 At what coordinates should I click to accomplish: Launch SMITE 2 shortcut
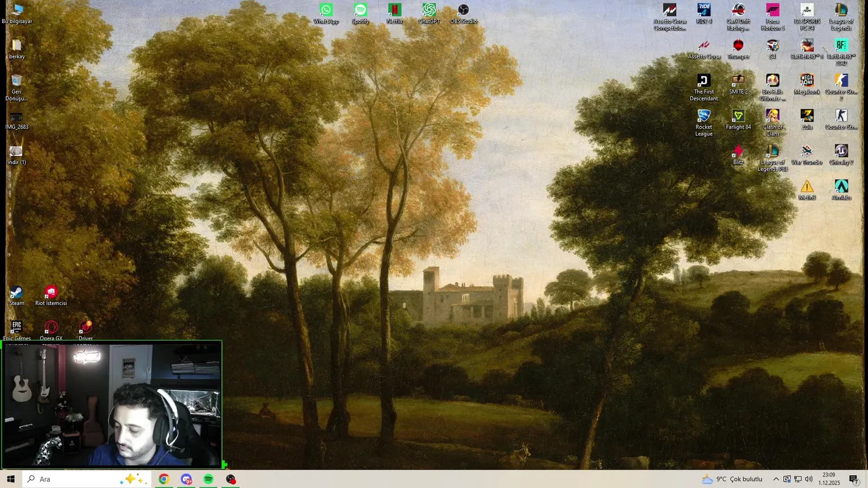[738, 85]
